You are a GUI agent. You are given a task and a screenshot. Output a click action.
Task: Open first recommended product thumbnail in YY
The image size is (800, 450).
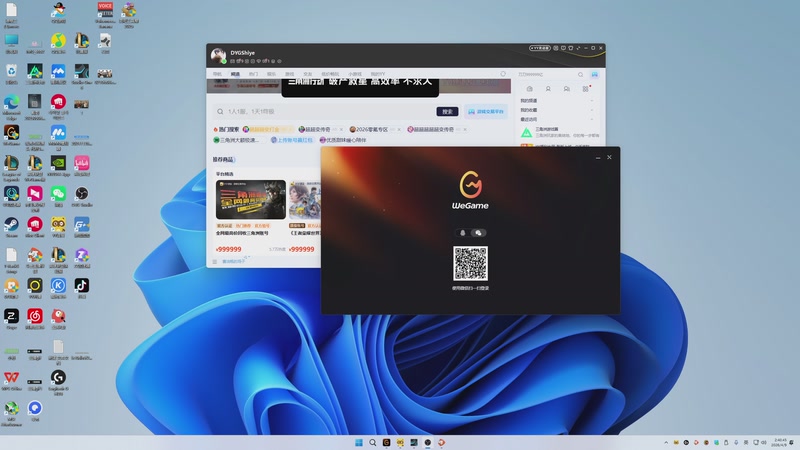(251, 199)
